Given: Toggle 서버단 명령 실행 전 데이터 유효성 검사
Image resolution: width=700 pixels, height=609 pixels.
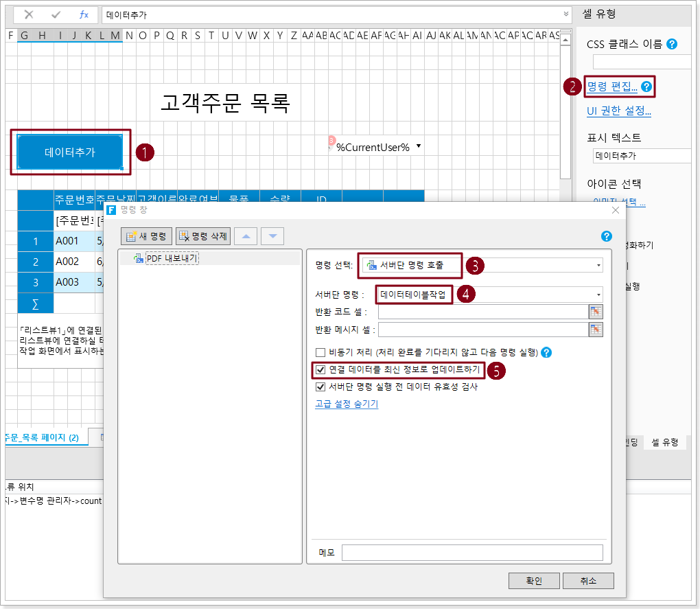Looking at the screenshot, I should pos(320,387).
